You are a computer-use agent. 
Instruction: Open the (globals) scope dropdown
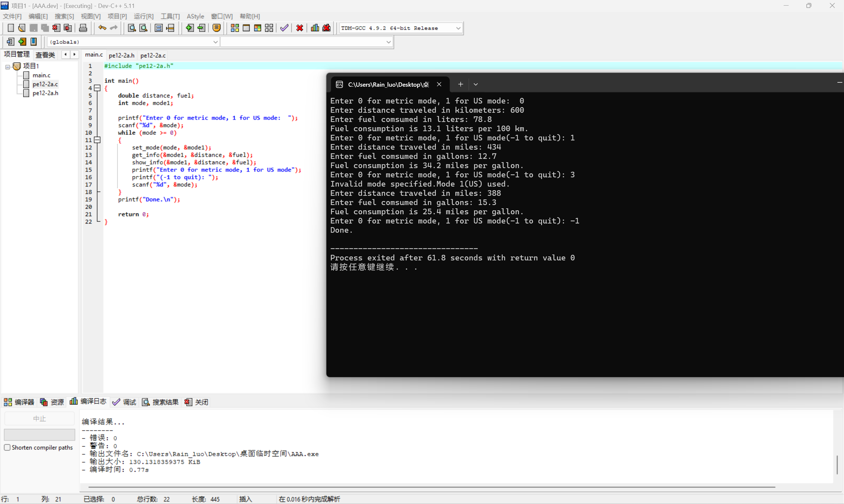[x=215, y=42]
